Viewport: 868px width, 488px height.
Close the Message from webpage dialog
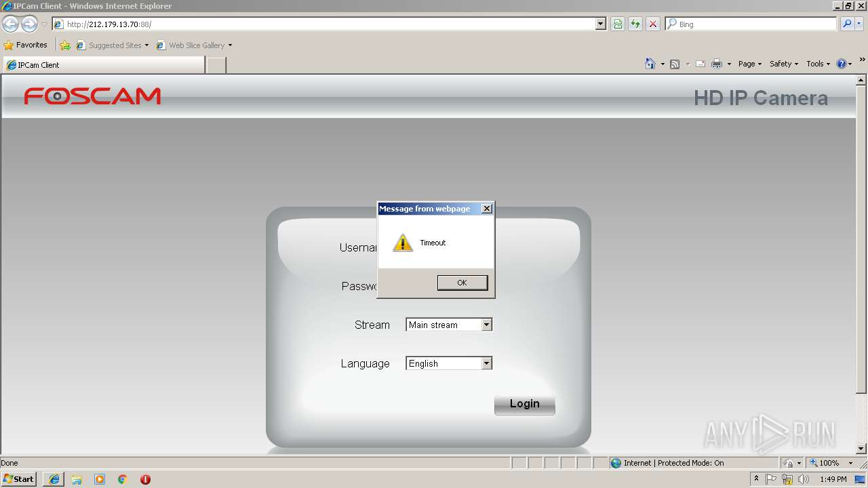486,209
